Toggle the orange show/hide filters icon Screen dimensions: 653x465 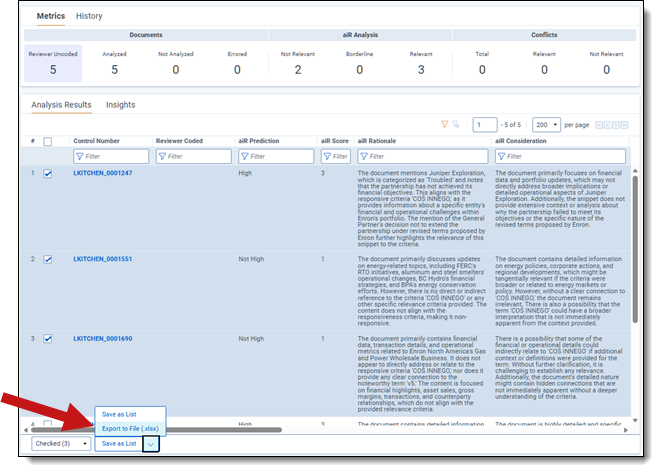coord(444,124)
